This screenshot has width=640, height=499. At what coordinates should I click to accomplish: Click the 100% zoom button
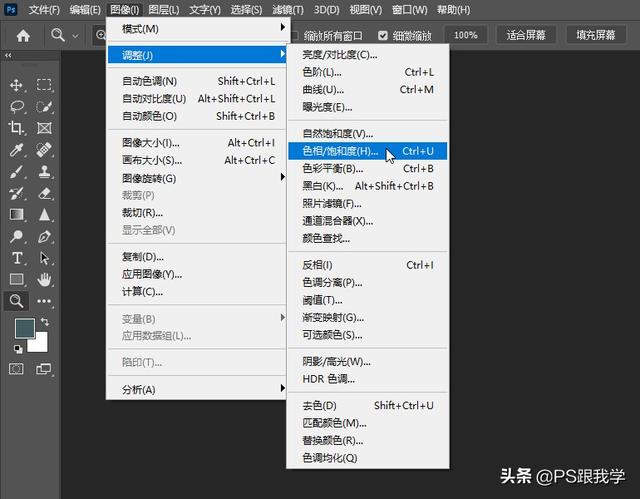466,35
